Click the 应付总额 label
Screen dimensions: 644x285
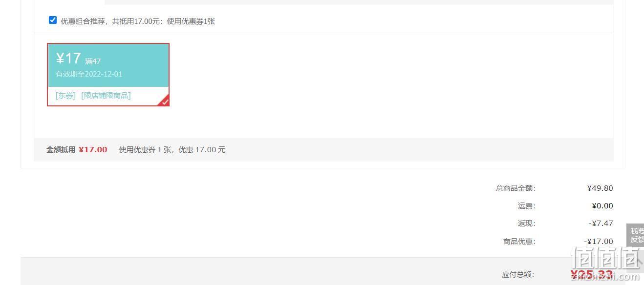click(x=518, y=275)
